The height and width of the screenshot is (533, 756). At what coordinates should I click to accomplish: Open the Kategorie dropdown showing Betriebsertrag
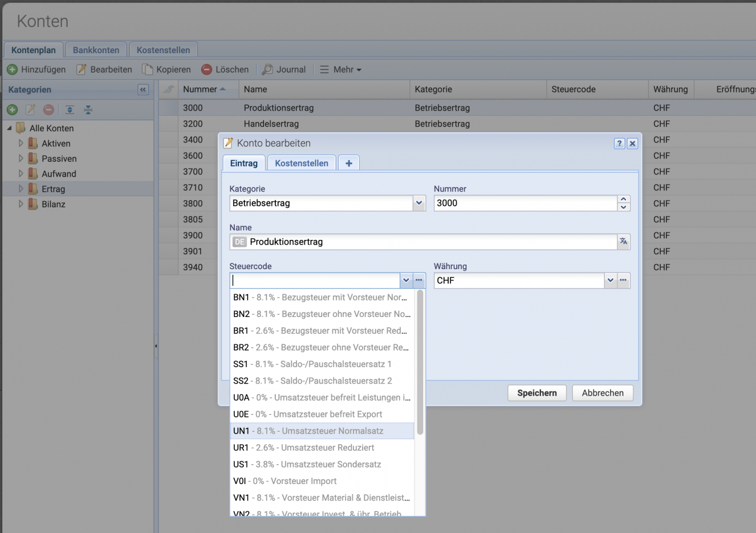pyautogui.click(x=419, y=203)
